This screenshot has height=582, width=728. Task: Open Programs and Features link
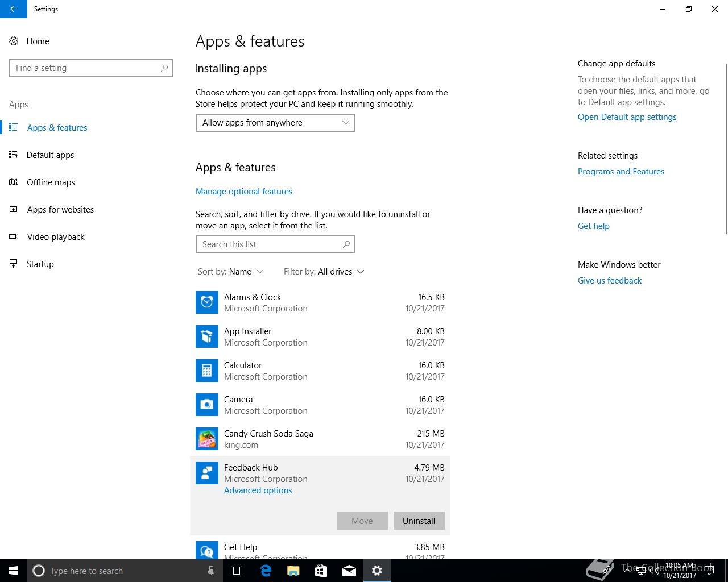[x=621, y=172]
